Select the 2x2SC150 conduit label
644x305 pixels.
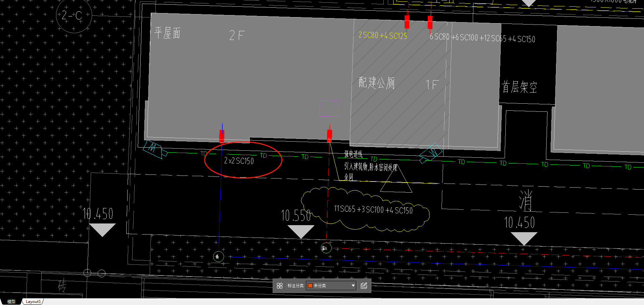pos(239,161)
